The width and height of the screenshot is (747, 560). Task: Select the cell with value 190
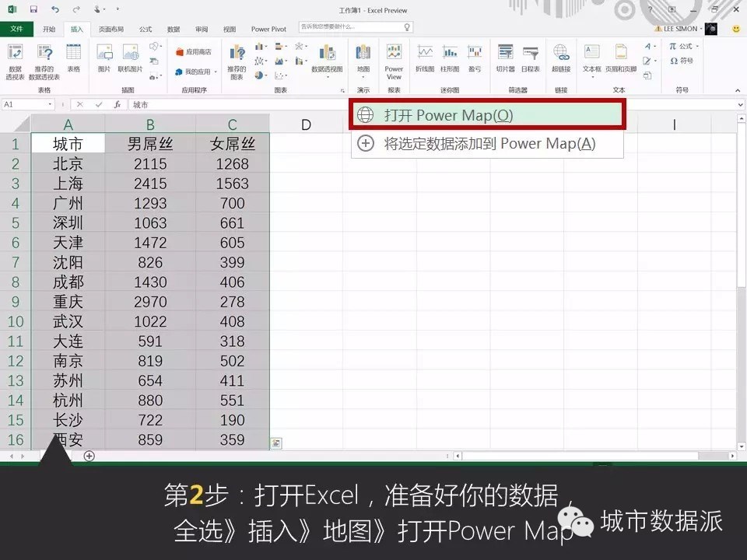pyautogui.click(x=233, y=420)
